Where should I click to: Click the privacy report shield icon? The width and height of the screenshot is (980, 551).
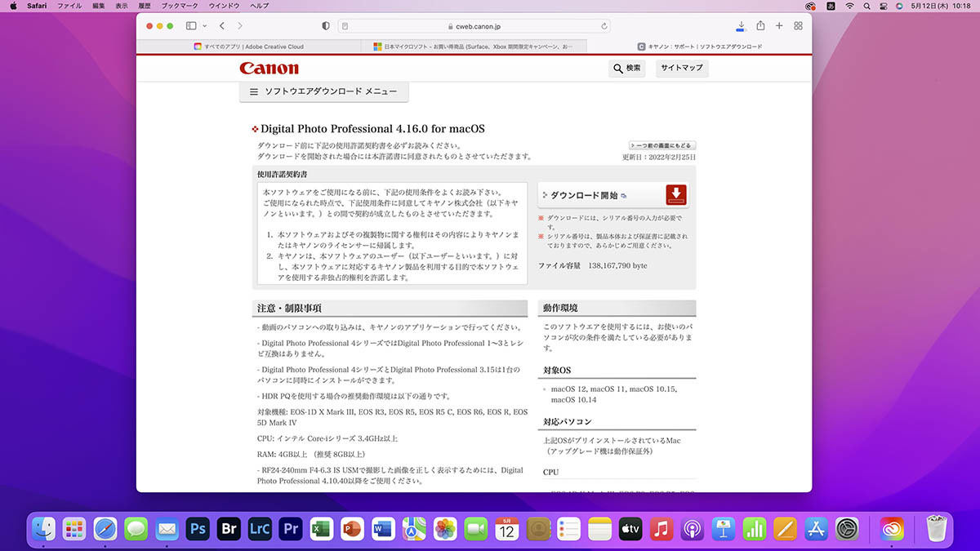326,26
